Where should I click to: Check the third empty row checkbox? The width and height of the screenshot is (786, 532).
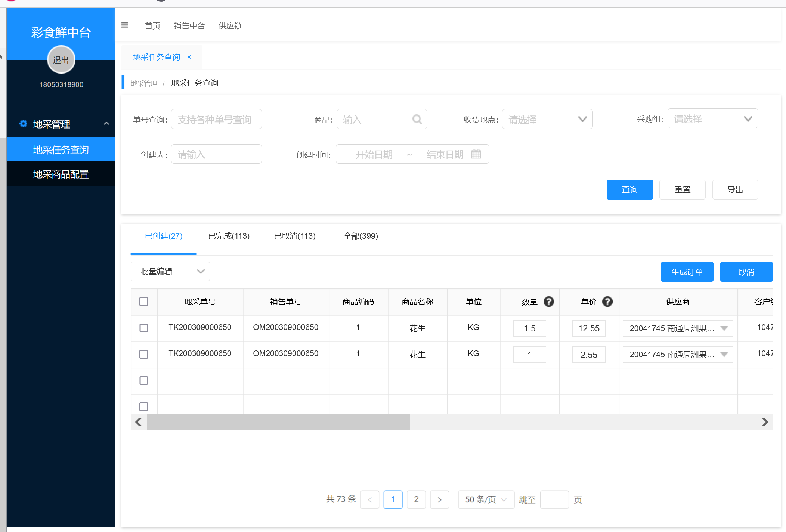pyautogui.click(x=144, y=380)
